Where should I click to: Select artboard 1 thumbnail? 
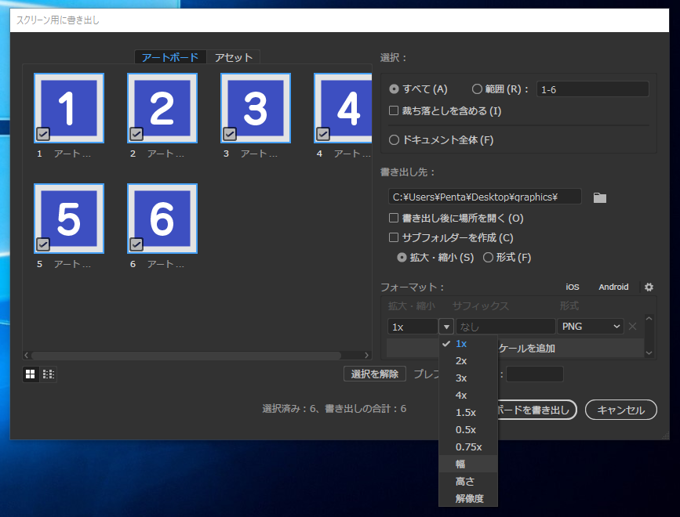pos(69,108)
